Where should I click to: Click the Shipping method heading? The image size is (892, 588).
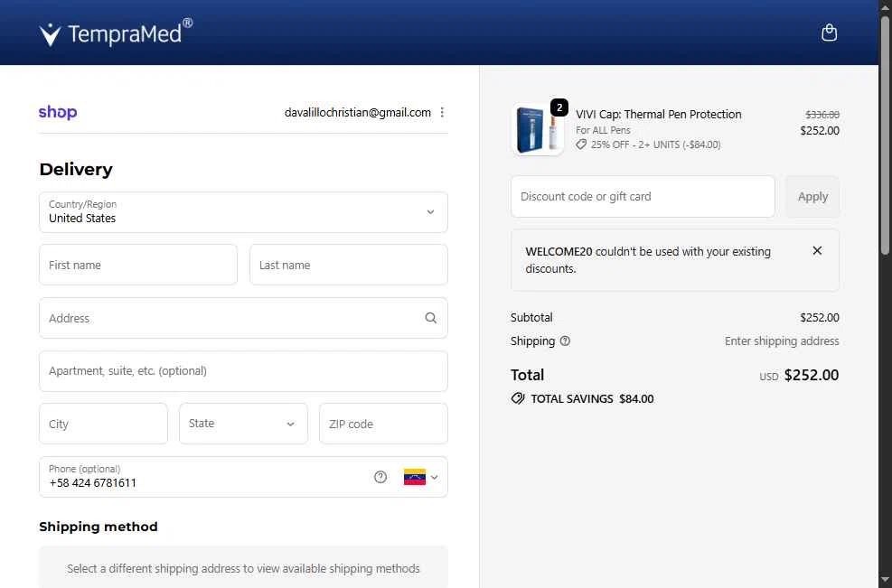click(x=99, y=527)
